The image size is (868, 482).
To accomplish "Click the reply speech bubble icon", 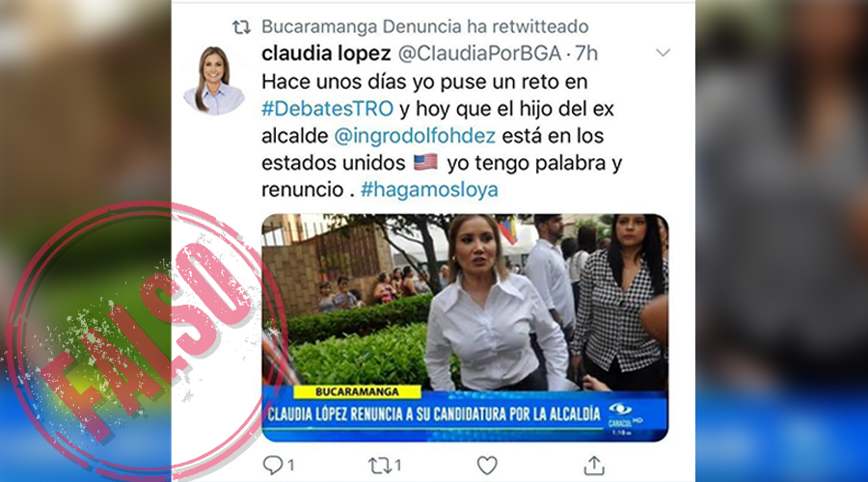I will click(x=273, y=466).
